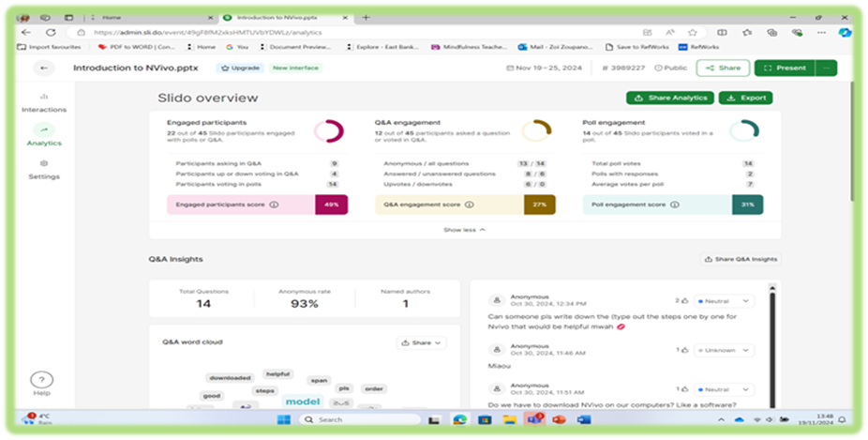This screenshot has height=440, width=868.
Task: Open the three-dot menu next to Present
Action: click(826, 68)
